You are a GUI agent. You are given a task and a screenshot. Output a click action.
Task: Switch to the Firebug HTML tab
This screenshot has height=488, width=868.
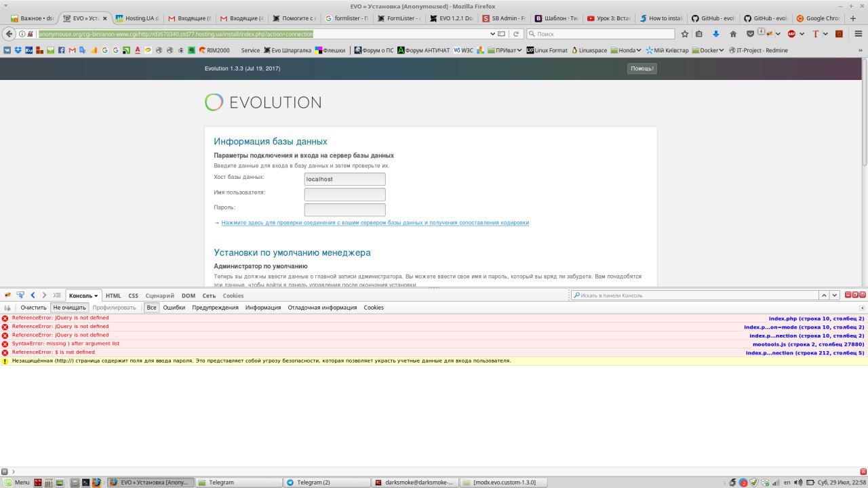pyautogui.click(x=113, y=296)
